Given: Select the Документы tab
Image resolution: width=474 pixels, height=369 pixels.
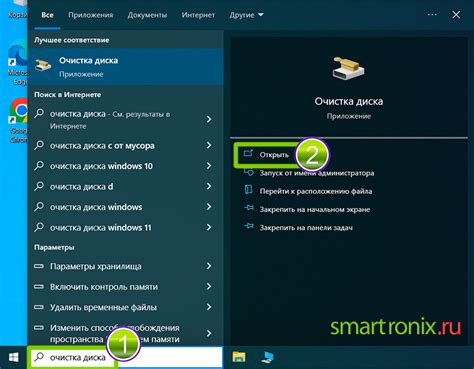Looking at the screenshot, I should [x=147, y=15].
